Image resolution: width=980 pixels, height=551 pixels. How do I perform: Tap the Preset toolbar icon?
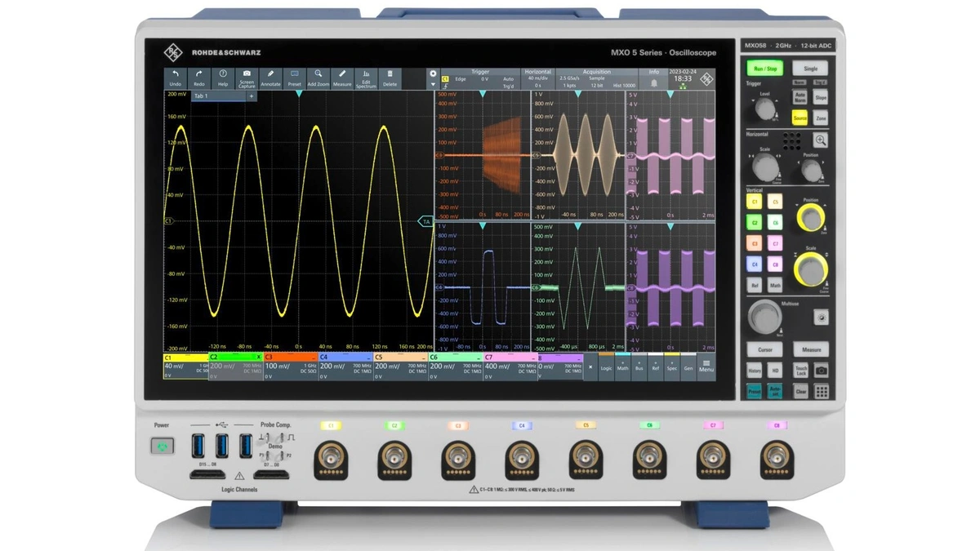click(294, 78)
